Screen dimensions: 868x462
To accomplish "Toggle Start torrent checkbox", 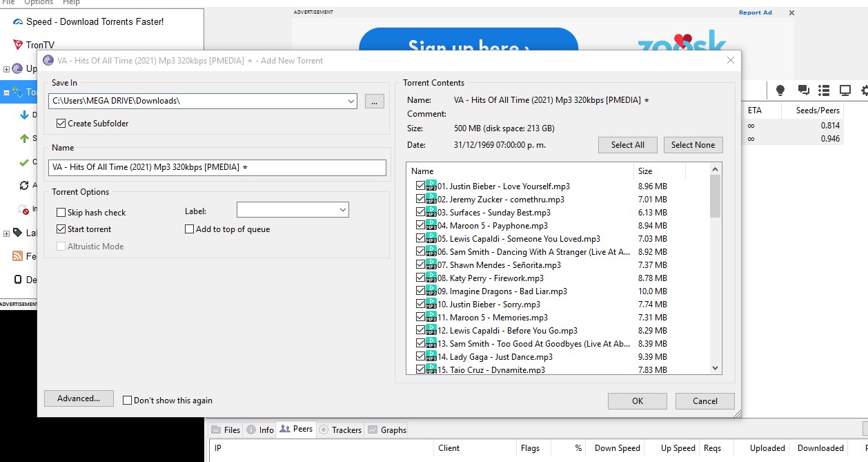I will click(61, 229).
